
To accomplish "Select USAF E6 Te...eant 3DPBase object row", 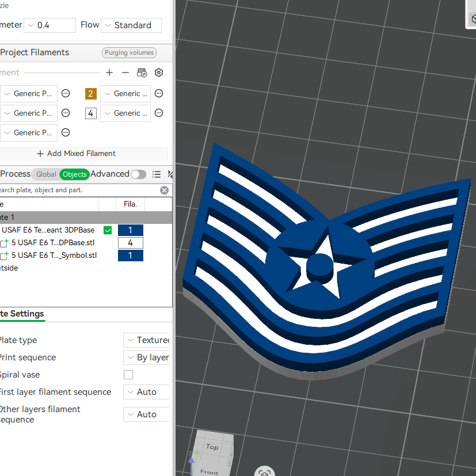I will coord(48,230).
